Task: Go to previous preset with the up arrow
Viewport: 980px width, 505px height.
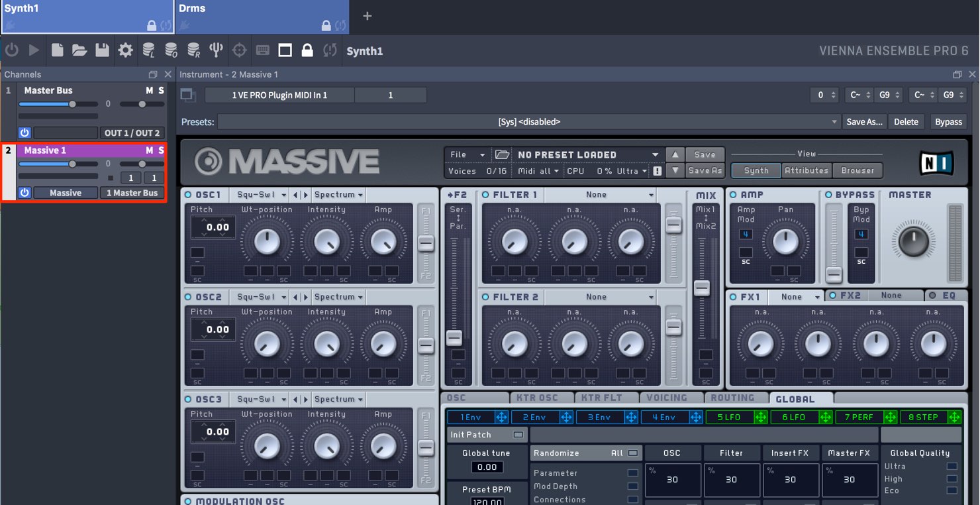Action: click(x=674, y=154)
